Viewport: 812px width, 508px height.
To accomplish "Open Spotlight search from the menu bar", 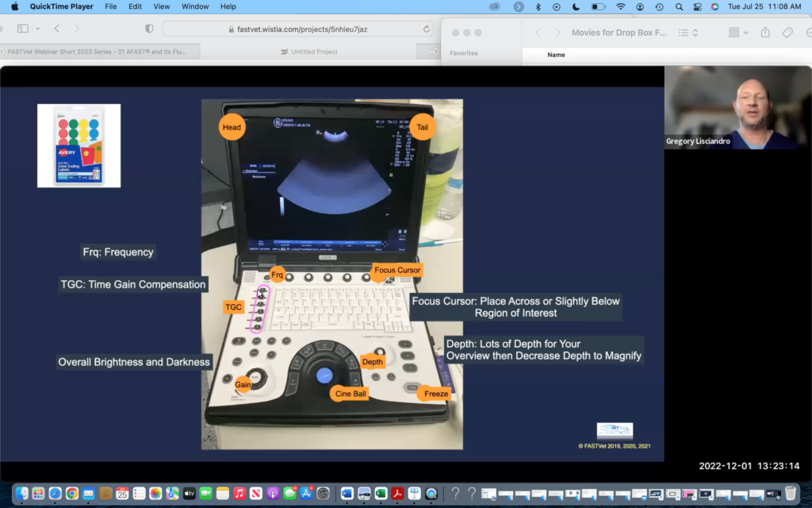I will (680, 6).
